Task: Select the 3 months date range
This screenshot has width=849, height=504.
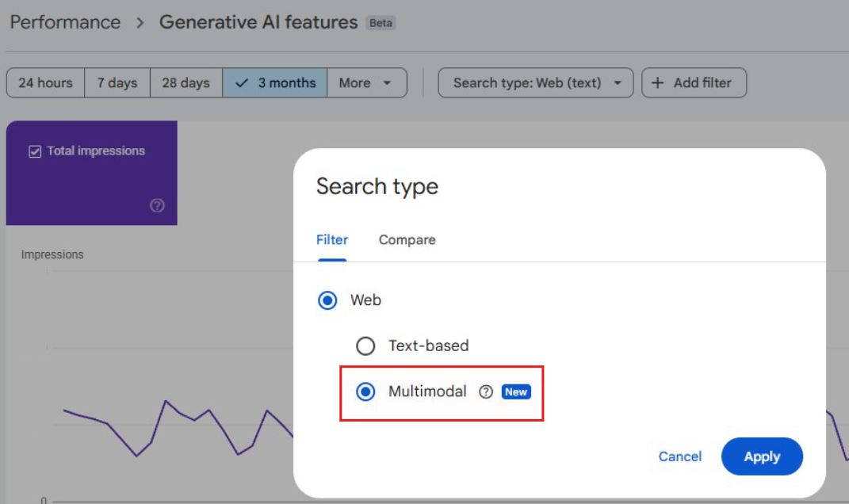Action: (275, 83)
